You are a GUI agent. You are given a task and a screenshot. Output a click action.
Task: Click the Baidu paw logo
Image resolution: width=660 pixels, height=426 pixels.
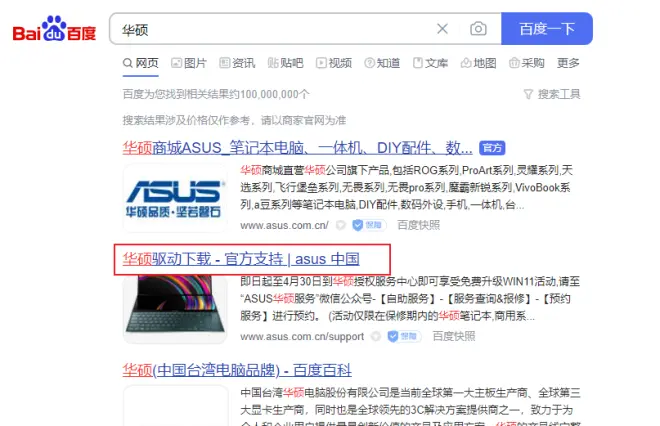(54, 28)
